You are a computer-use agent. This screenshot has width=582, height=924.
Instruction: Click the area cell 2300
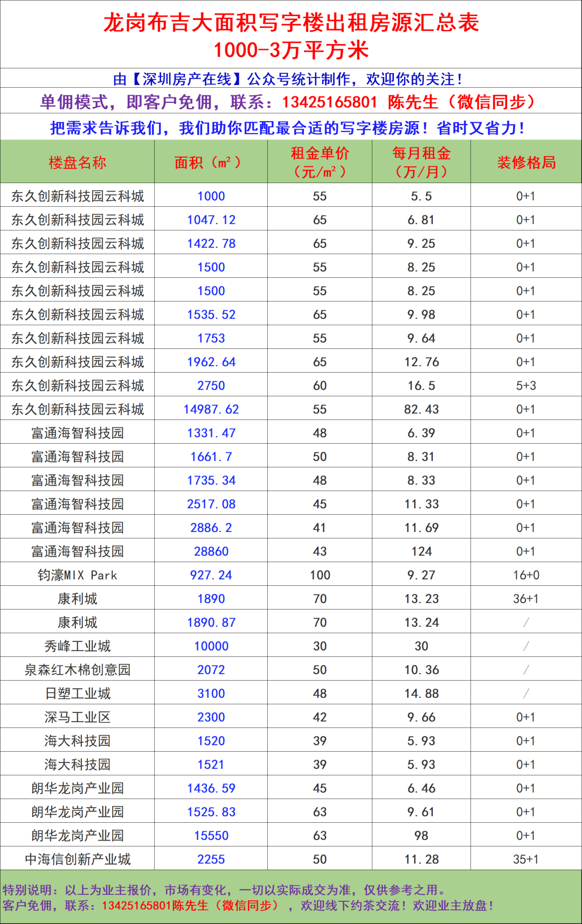tap(211, 717)
